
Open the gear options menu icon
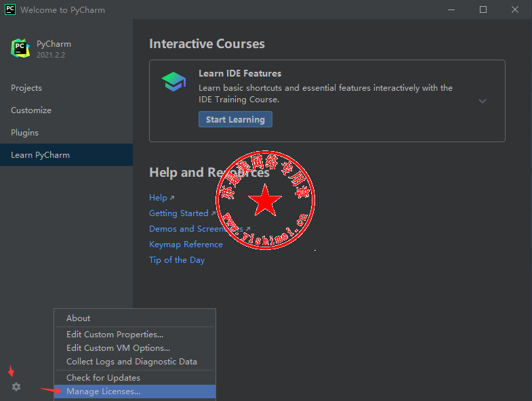point(16,387)
